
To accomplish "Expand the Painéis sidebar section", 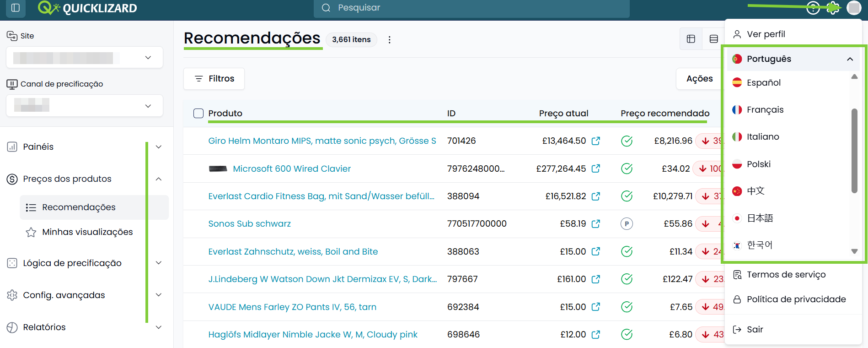I will coord(85,147).
